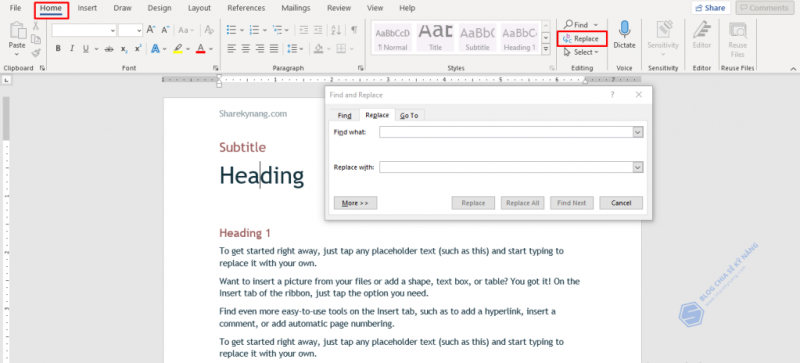Viewport: 800px width, 363px height.
Task: Justify the paragraph text
Action: pos(274,49)
